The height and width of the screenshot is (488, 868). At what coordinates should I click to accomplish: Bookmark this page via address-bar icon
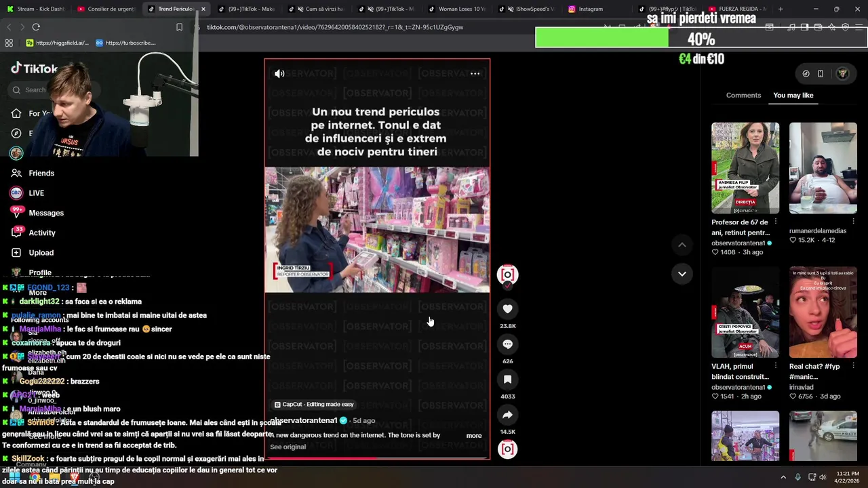(179, 27)
